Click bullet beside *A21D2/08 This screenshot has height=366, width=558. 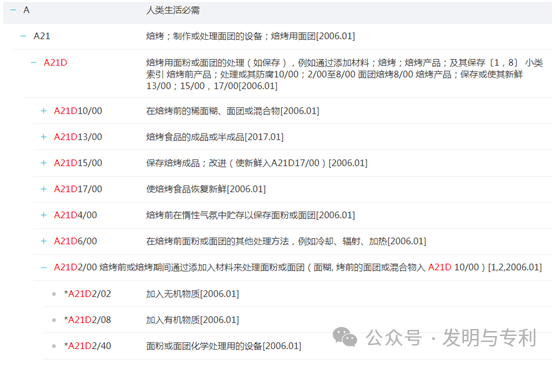(54, 320)
